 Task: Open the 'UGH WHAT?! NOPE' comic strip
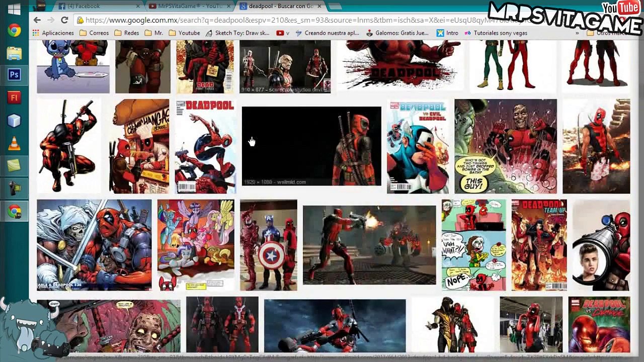(x=474, y=245)
